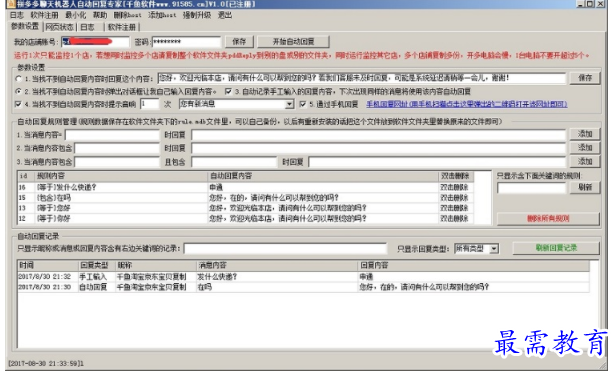This screenshot has height=374, width=616.
Task: Open the 手机回复网址 link
Action: click(467, 104)
